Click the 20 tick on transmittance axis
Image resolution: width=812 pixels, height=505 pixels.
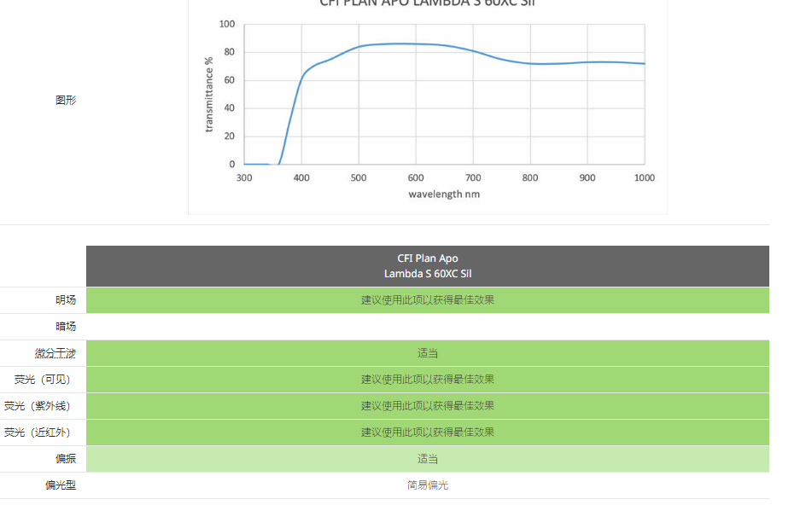click(230, 136)
